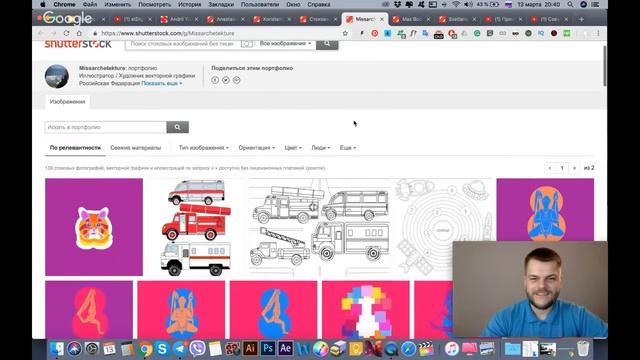The width and height of the screenshot is (640, 360).
Task: Expand the 'Все изображения' dropdown
Action: coord(285,43)
